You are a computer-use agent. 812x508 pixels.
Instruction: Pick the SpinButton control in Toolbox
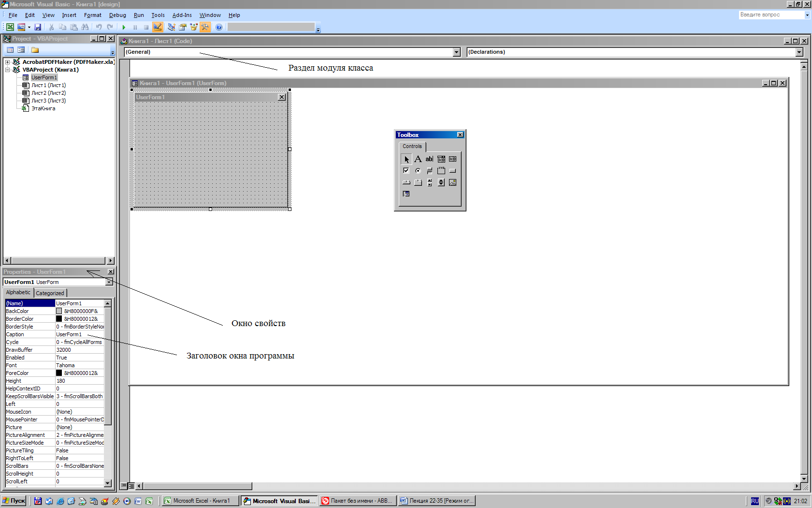coord(441,182)
